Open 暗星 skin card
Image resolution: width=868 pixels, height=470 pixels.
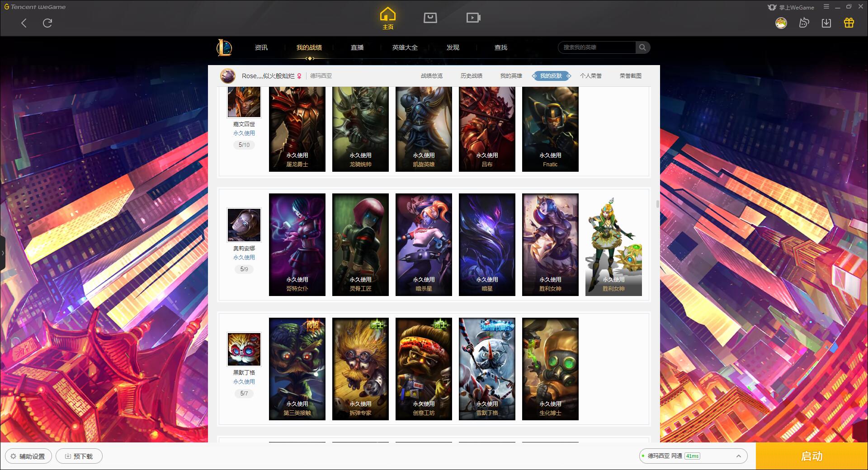coord(487,244)
